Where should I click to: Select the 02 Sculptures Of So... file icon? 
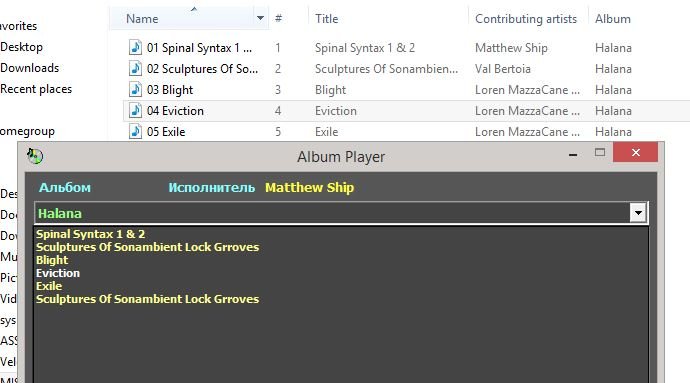pos(135,69)
